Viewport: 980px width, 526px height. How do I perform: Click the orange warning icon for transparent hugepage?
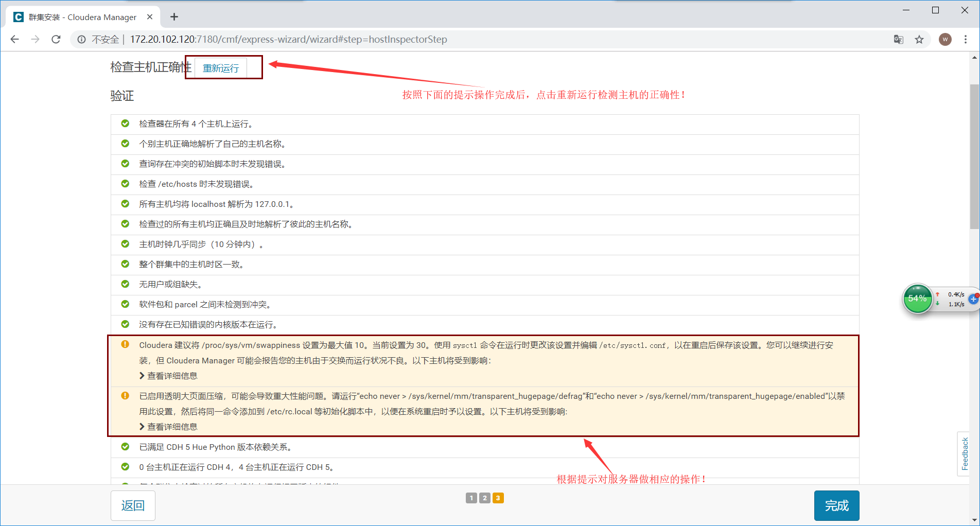125,395
